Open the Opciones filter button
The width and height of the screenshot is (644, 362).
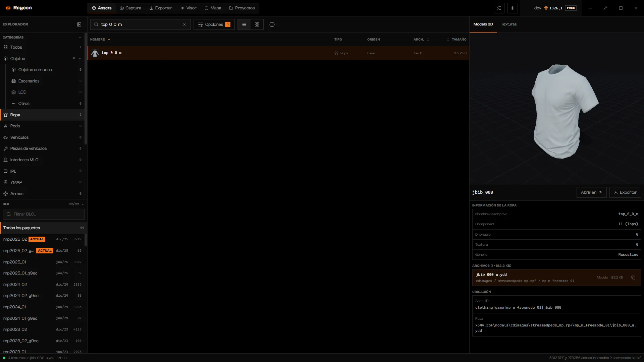coord(214,24)
